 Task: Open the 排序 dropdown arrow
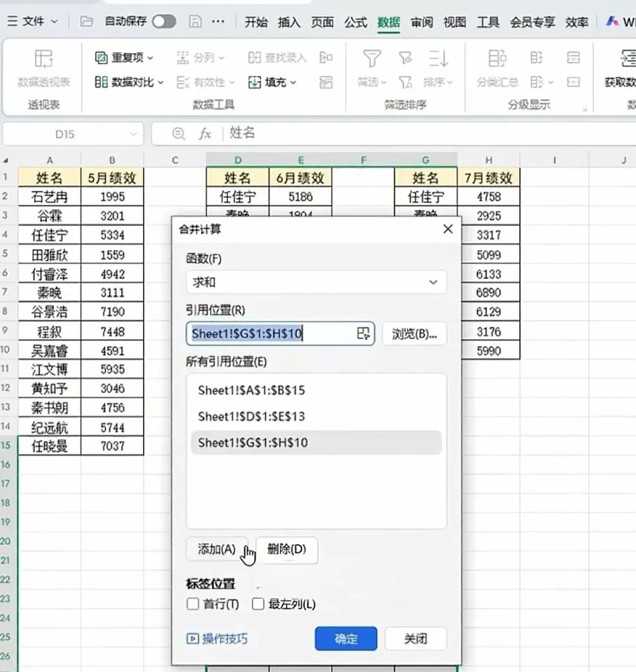[449, 82]
